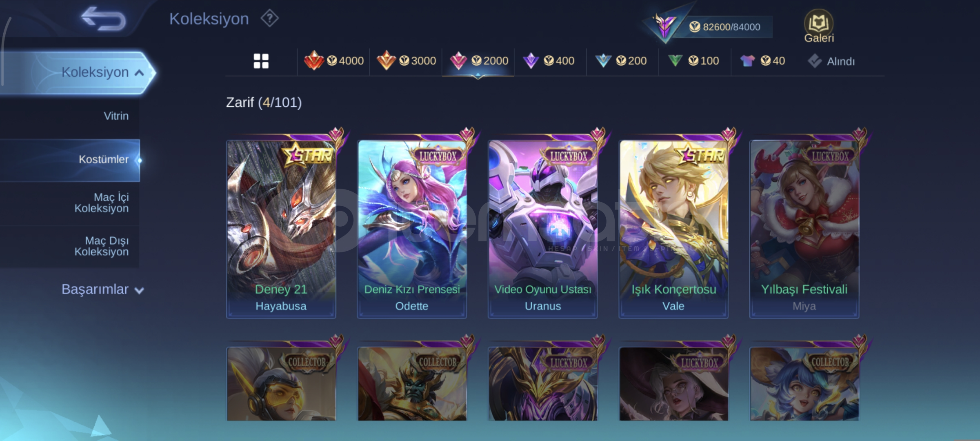
Task: Open the Koleksiyon help question icon
Action: [x=270, y=18]
